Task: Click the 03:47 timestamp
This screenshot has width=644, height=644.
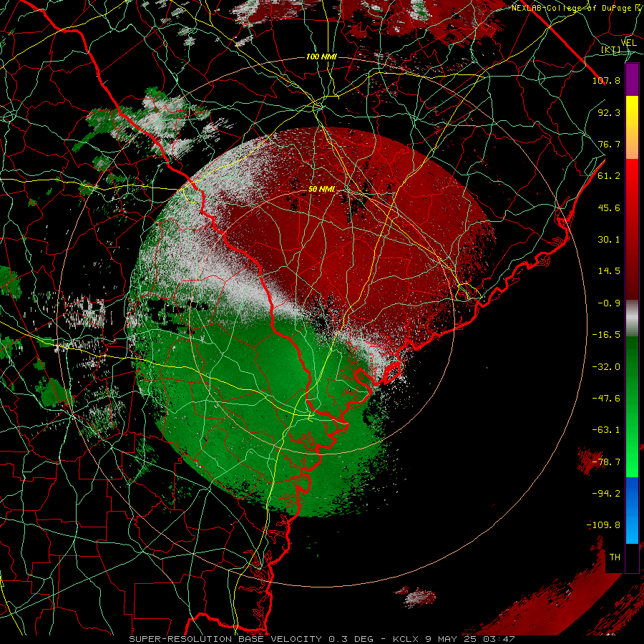Action: tap(499, 639)
